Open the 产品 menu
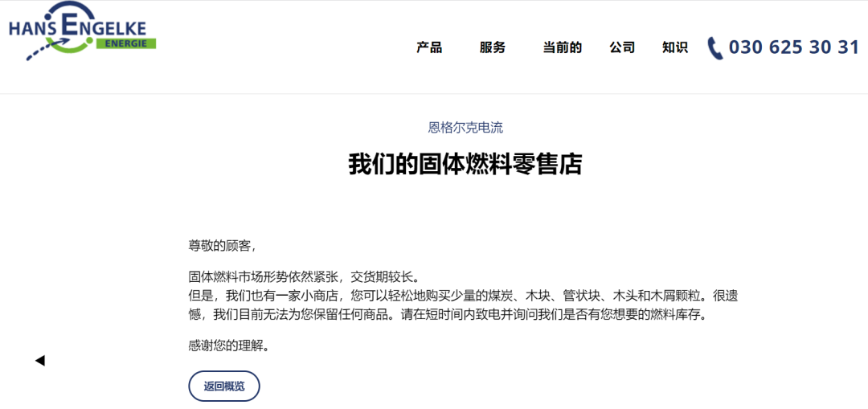Screen dimensions: 868x409 pos(429,47)
